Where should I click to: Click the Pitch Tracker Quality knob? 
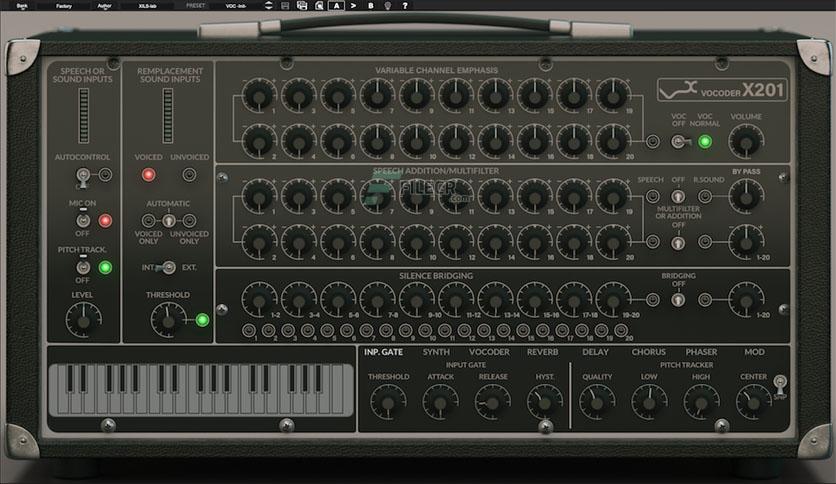pyautogui.click(x=597, y=402)
